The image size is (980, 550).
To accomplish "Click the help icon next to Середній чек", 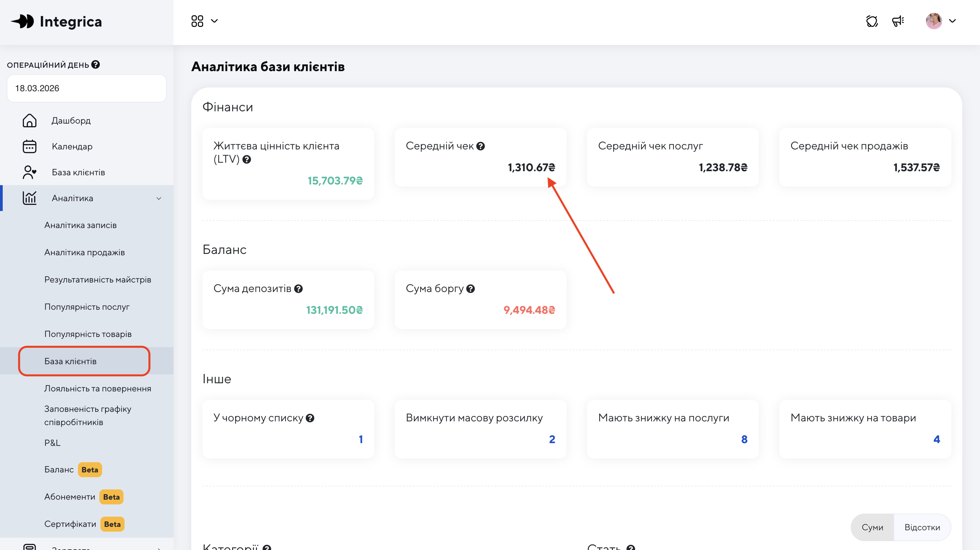I will tap(480, 146).
